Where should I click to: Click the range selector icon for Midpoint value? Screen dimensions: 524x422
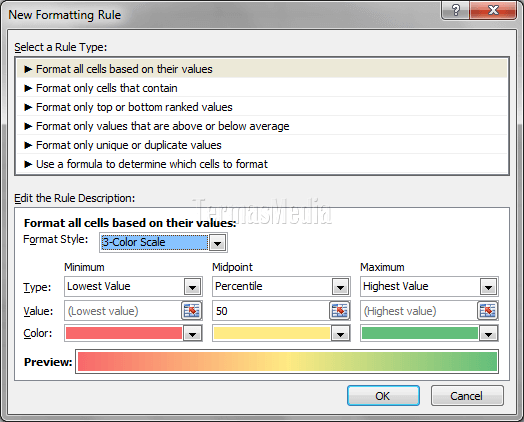click(340, 311)
